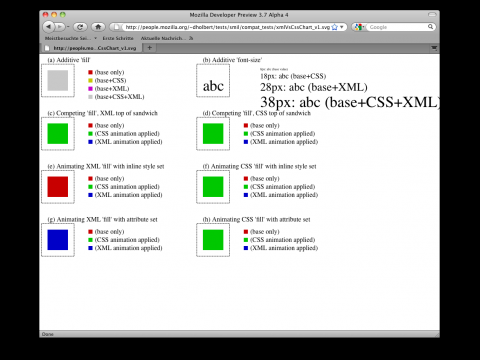Click '(XML animation applied)' in section (h)

pos(284,248)
